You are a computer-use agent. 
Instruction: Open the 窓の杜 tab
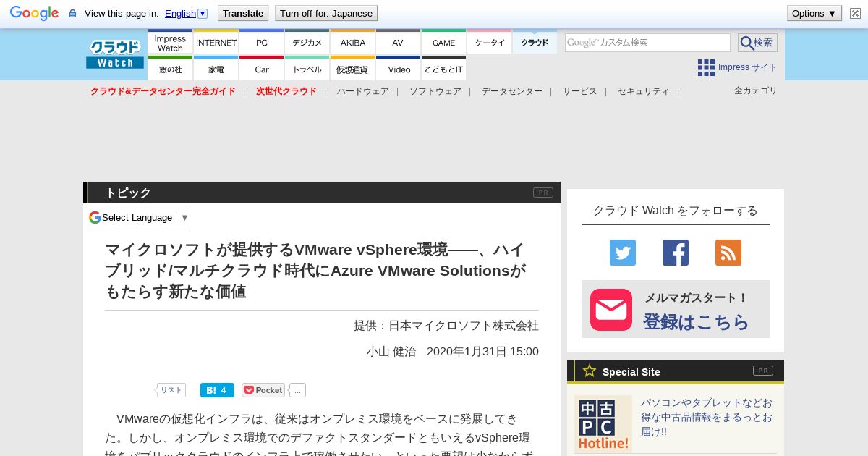click(x=170, y=69)
